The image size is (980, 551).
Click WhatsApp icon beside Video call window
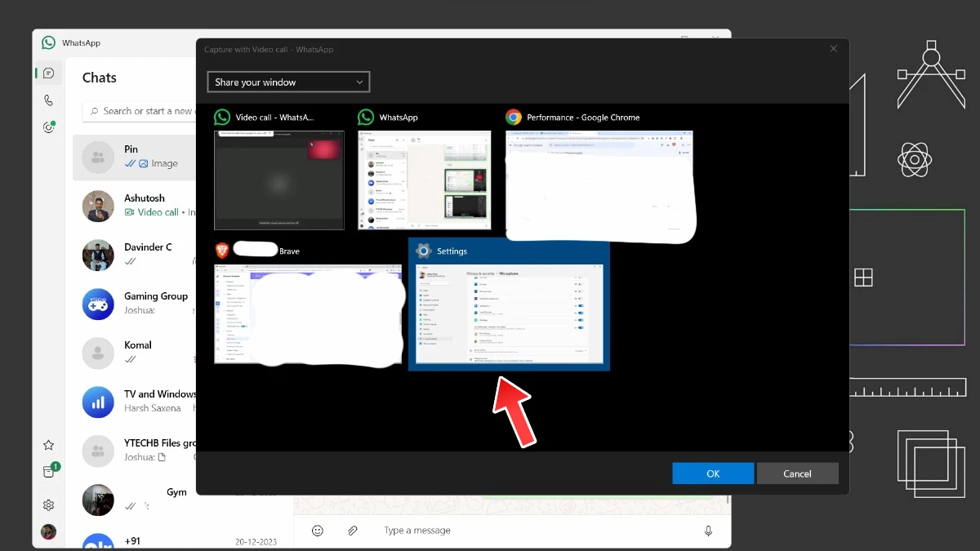(222, 118)
